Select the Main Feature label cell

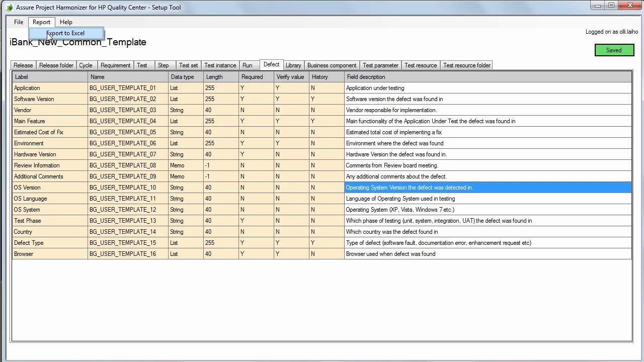click(x=50, y=121)
